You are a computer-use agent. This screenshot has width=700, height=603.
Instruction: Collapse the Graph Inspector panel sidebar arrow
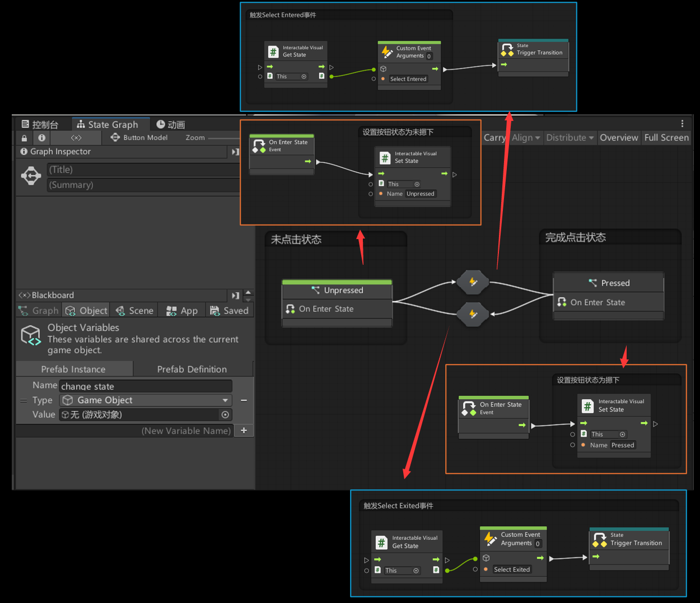(x=235, y=152)
